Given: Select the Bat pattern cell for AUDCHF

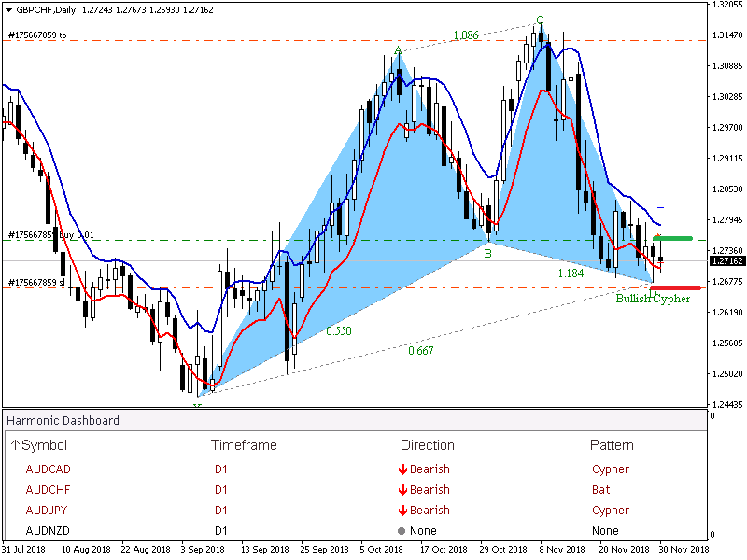Looking at the screenshot, I should click(x=600, y=489).
